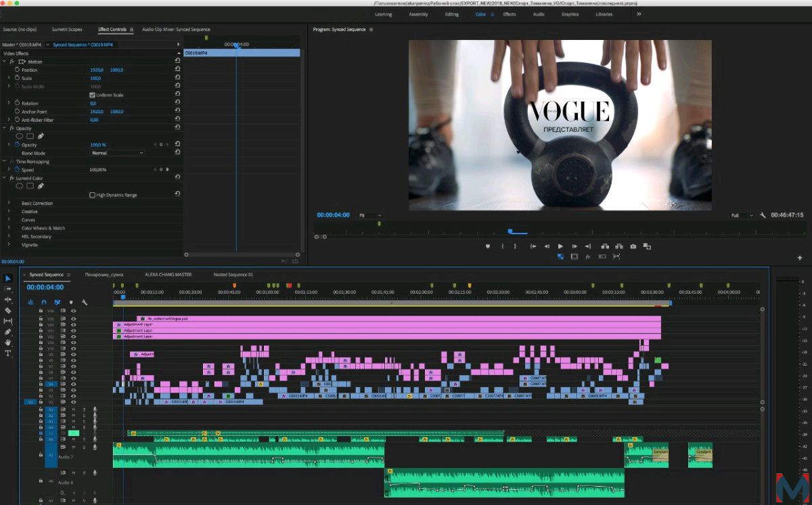Open Fit zoom level dropdown
Image resolution: width=812 pixels, height=505 pixels.
(370, 215)
